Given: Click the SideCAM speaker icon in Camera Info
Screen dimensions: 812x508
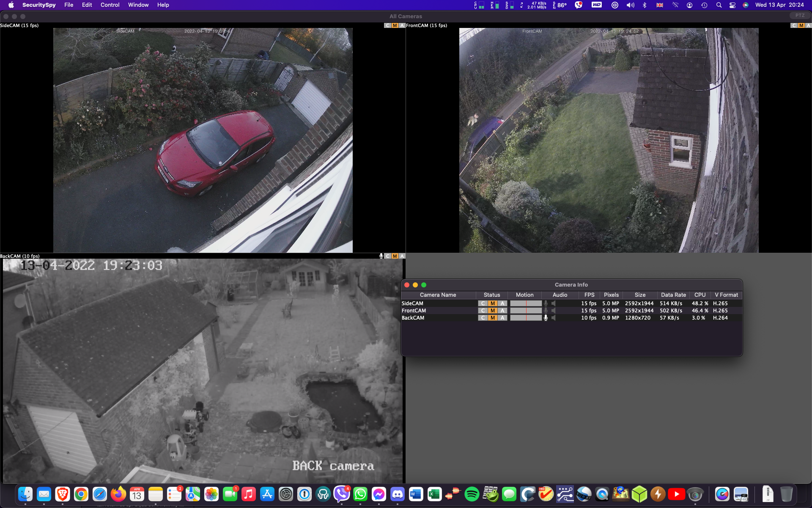Looking at the screenshot, I should click(554, 304).
